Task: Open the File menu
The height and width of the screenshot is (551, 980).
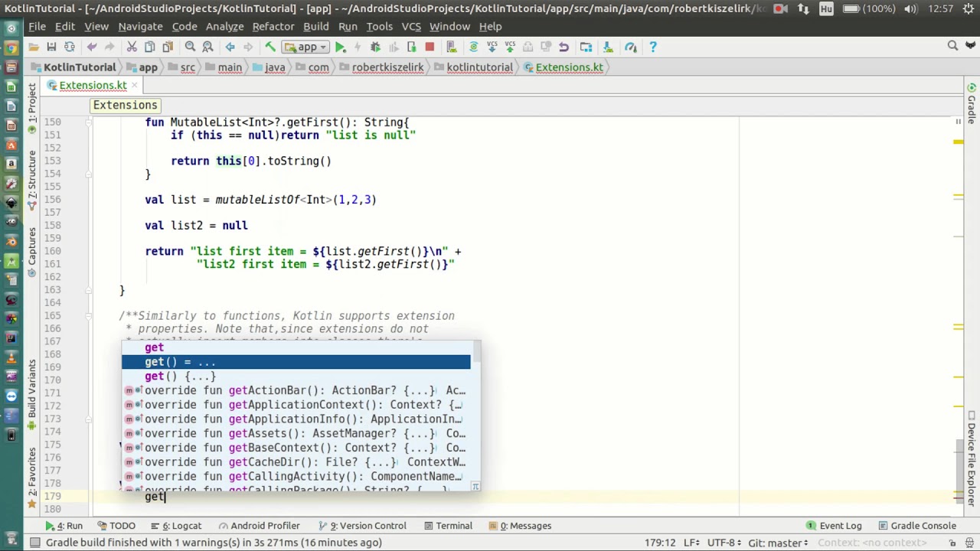Action: pos(37,26)
